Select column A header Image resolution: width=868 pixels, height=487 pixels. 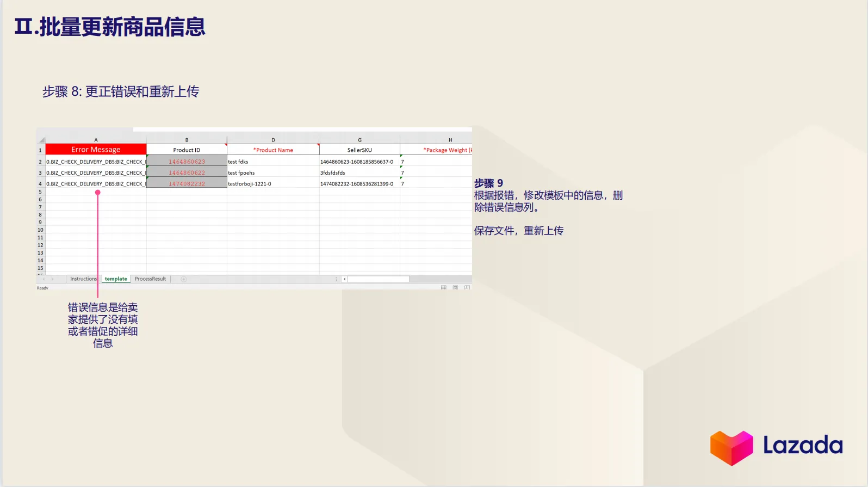coord(96,140)
